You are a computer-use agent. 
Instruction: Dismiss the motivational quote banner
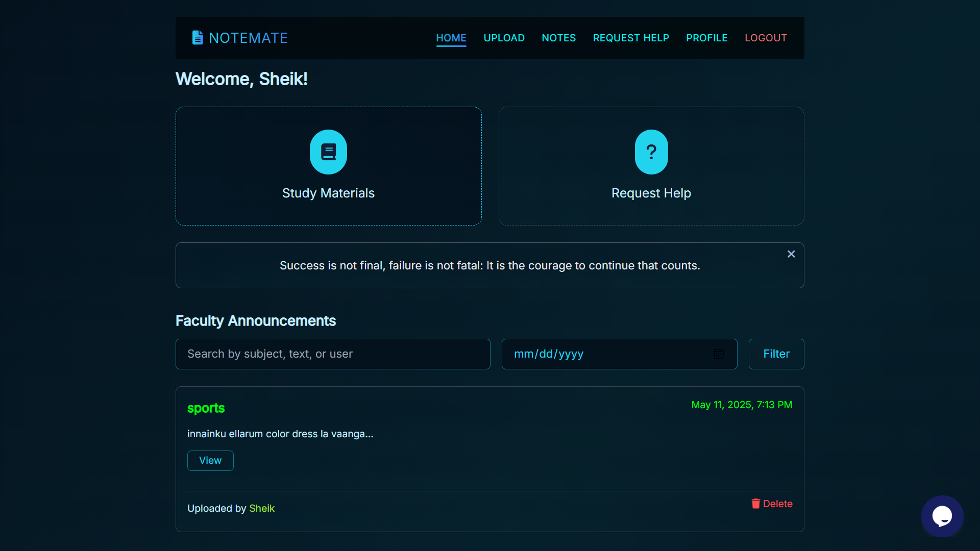791,254
